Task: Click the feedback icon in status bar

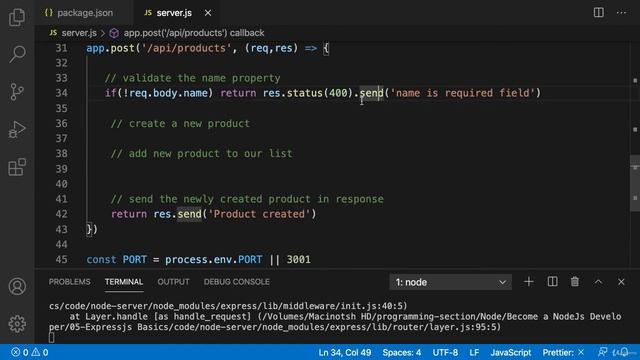Action: pyautogui.click(x=602, y=352)
